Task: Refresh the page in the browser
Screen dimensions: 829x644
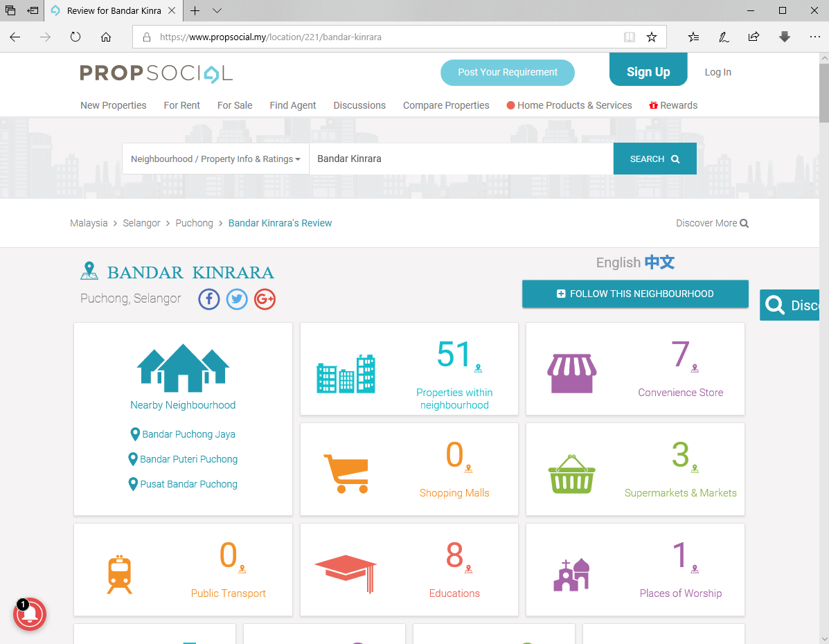Action: [75, 37]
